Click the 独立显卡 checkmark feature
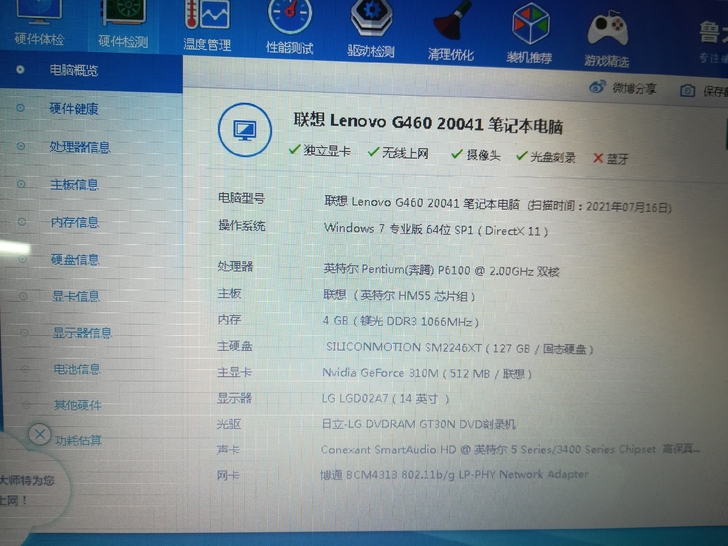Image resolution: width=728 pixels, height=546 pixels. click(319, 150)
